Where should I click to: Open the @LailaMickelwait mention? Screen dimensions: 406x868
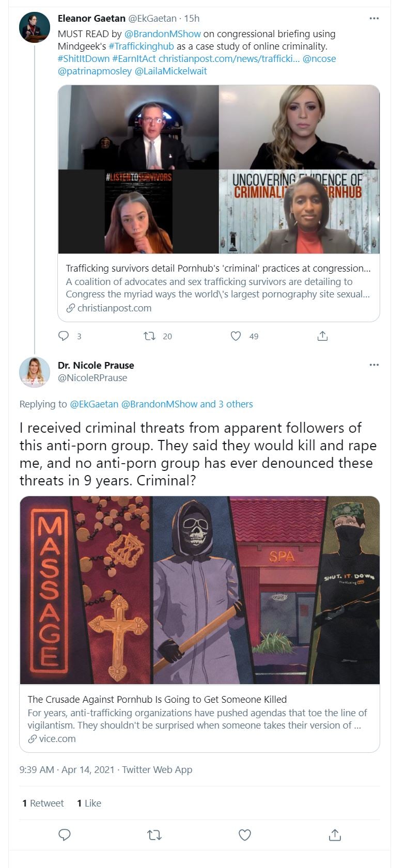coord(170,71)
